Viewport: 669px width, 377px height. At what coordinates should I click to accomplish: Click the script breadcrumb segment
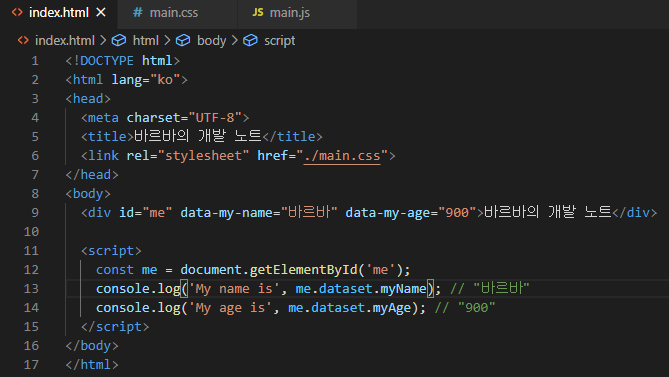click(x=279, y=41)
